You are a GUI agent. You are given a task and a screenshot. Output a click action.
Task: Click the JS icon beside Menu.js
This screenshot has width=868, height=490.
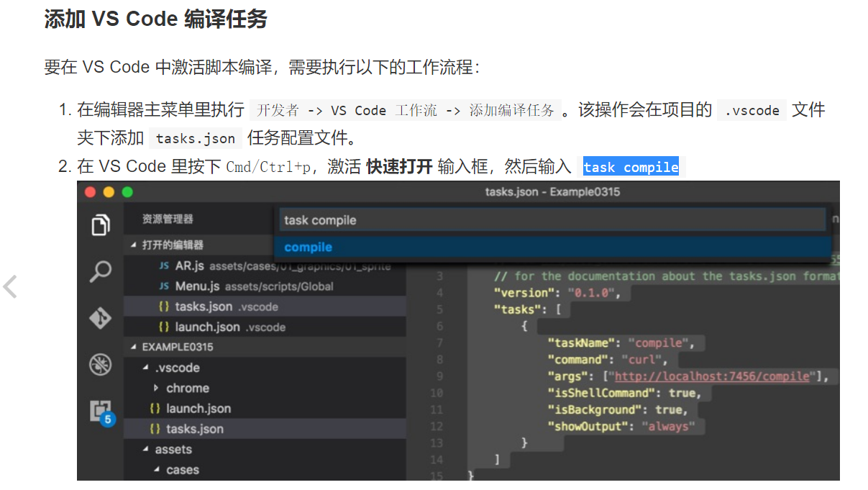pyautogui.click(x=164, y=286)
